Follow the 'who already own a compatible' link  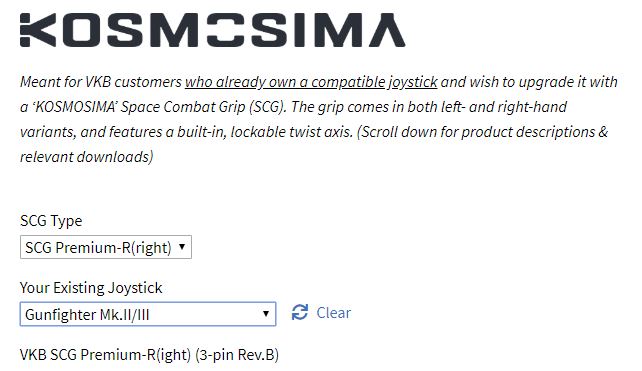(285, 82)
